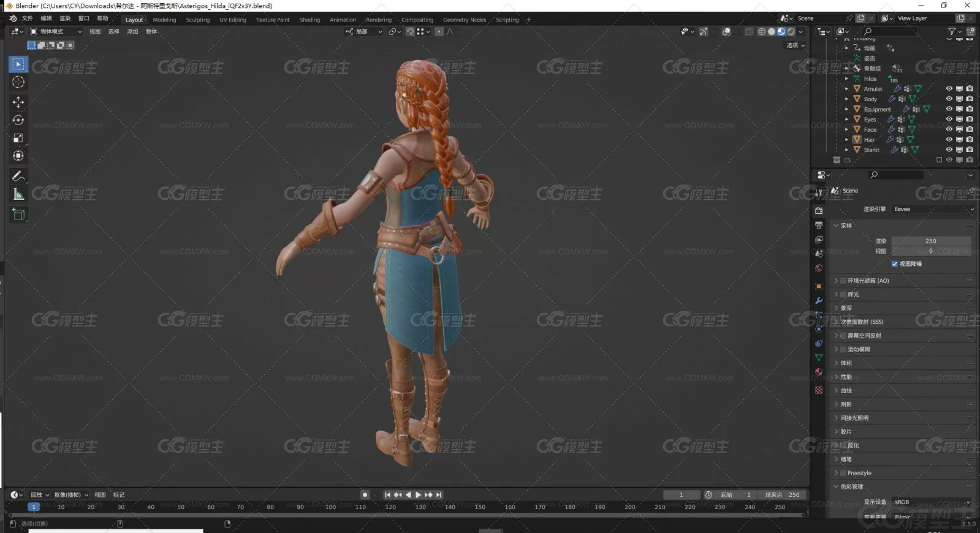The height and width of the screenshot is (533, 980).
Task: Switch to the Sculpting workspace tab
Action: click(x=197, y=20)
